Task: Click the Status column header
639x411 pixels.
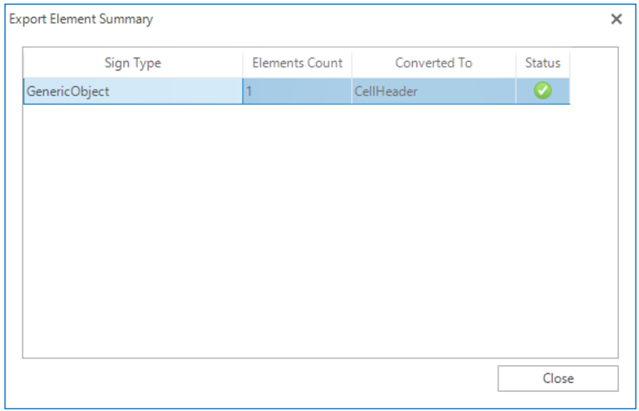Action: click(x=543, y=63)
